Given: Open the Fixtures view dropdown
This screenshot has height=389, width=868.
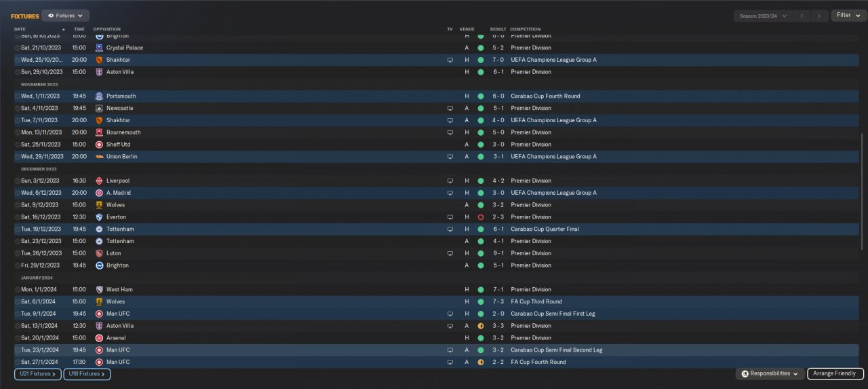Looking at the screenshot, I should coord(65,15).
